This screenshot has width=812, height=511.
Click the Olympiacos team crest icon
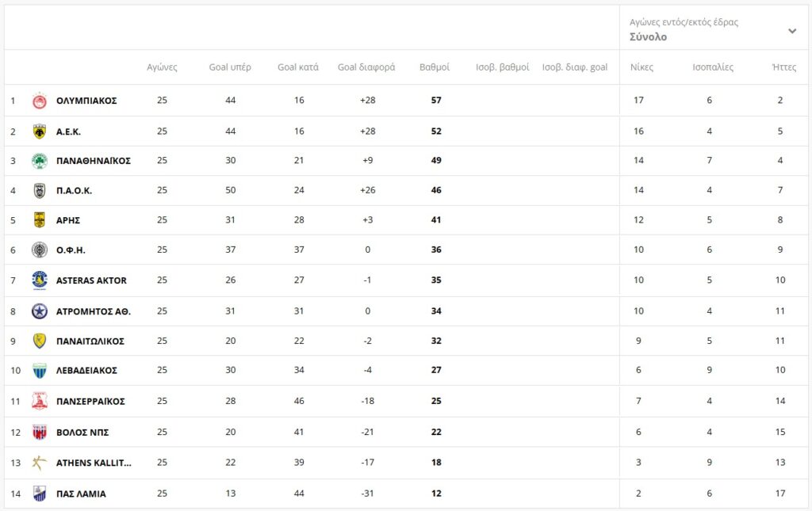pyautogui.click(x=40, y=101)
